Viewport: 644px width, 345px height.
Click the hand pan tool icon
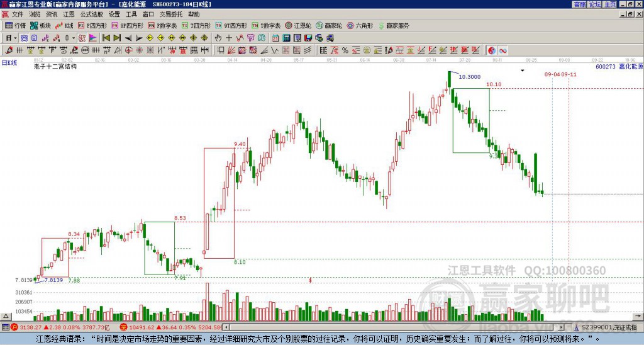click(x=218, y=38)
